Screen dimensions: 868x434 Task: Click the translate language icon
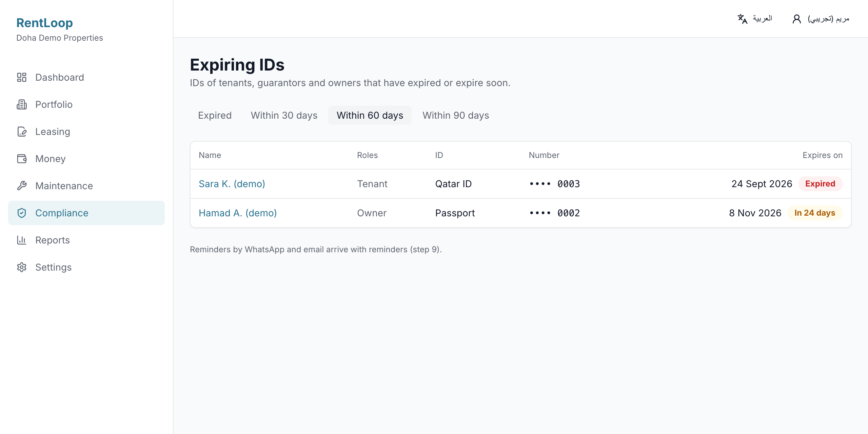pyautogui.click(x=743, y=19)
